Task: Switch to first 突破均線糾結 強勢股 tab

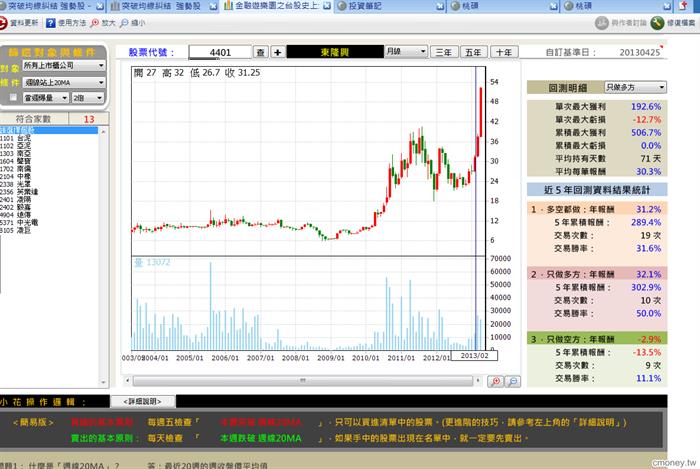Action: (x=48, y=6)
